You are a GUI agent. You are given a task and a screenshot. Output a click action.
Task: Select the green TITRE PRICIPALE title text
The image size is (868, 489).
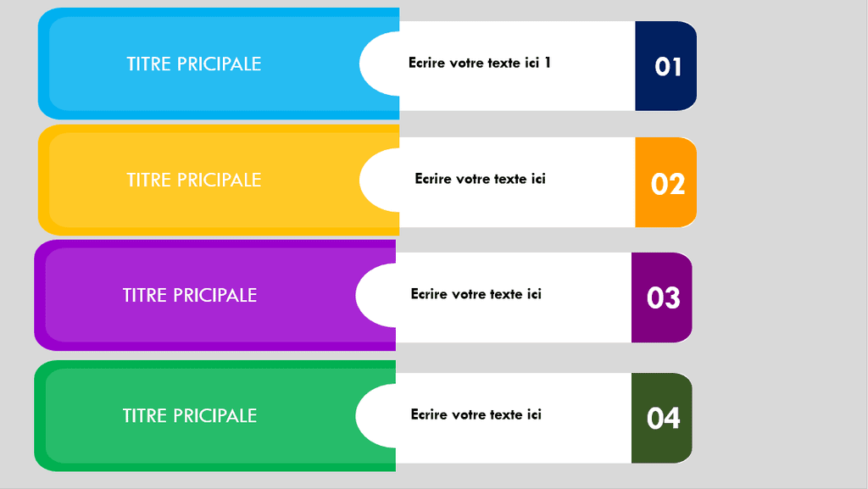pos(190,415)
